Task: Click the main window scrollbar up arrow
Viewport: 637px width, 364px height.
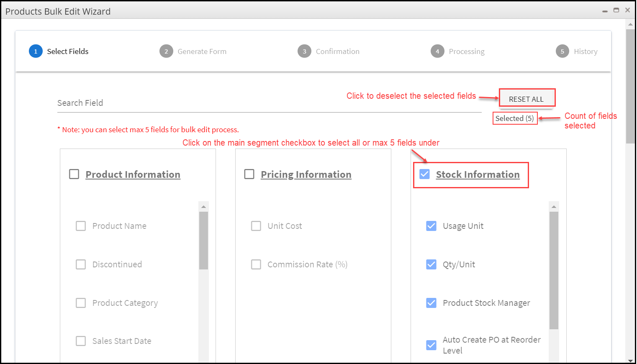Action: pos(631,24)
